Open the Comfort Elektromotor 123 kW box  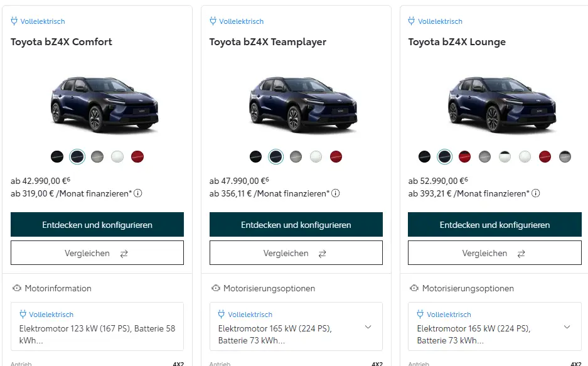pyautogui.click(x=97, y=326)
